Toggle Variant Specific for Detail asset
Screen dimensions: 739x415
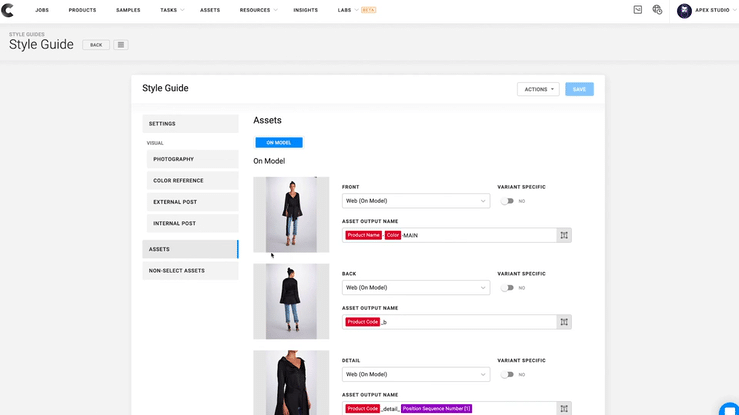click(x=508, y=375)
